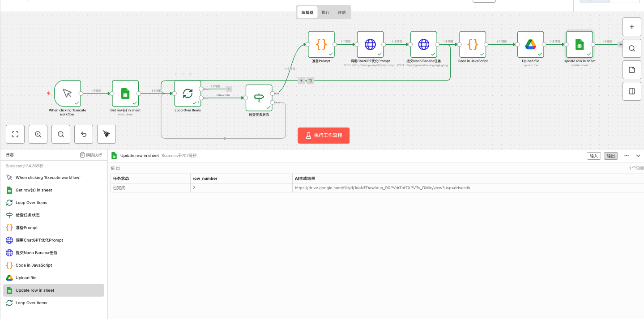Screen dimensions: 644x319
Task: Click the sticky note button
Action: (x=632, y=70)
